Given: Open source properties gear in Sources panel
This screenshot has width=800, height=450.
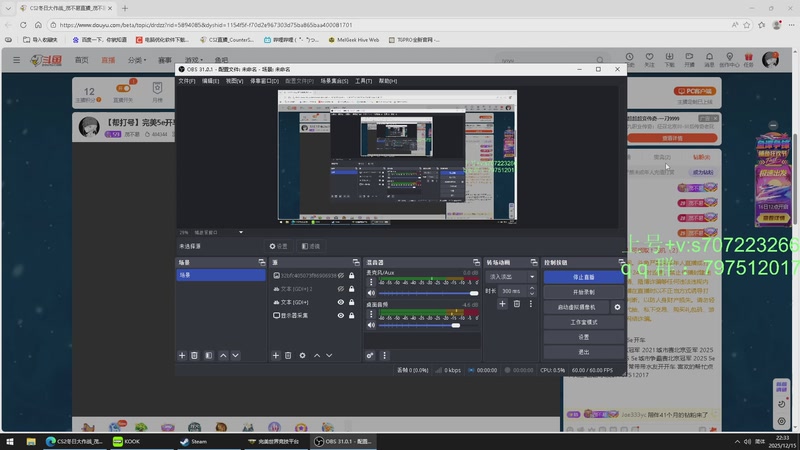Looking at the screenshot, I should pyautogui.click(x=303, y=355).
